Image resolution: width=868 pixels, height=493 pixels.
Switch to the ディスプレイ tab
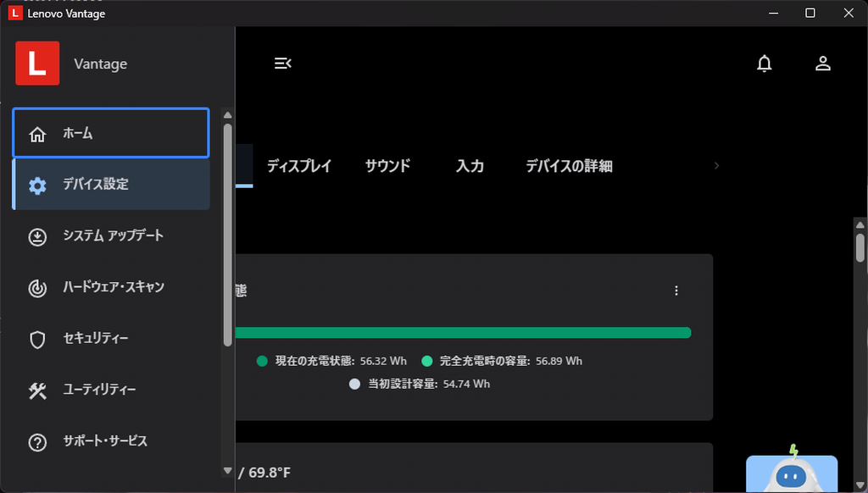pos(299,166)
